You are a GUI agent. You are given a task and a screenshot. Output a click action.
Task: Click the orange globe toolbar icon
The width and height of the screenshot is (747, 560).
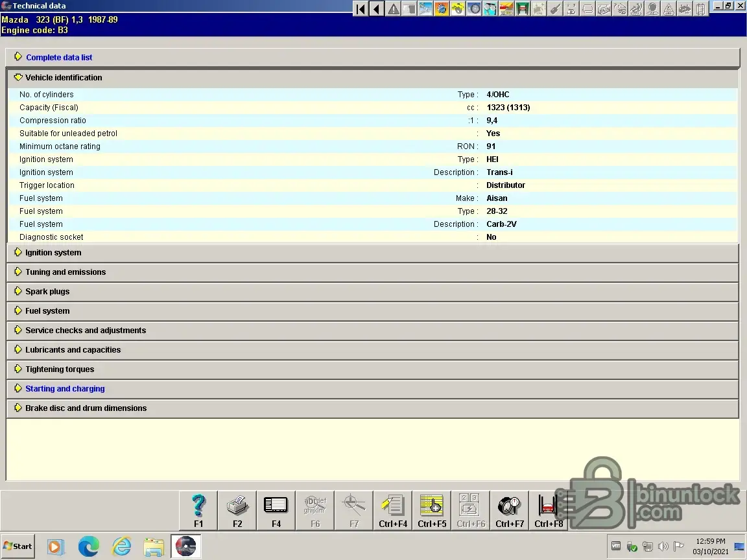[442, 8]
